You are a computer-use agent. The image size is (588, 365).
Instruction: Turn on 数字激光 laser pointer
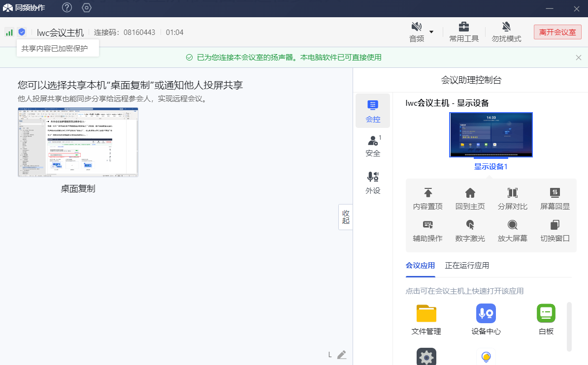tap(470, 225)
